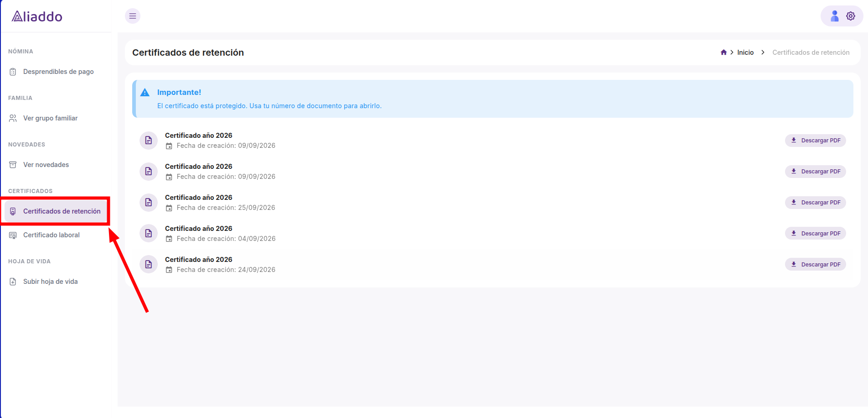Click the warning triangle icon in alert
The height and width of the screenshot is (418, 868).
click(145, 92)
